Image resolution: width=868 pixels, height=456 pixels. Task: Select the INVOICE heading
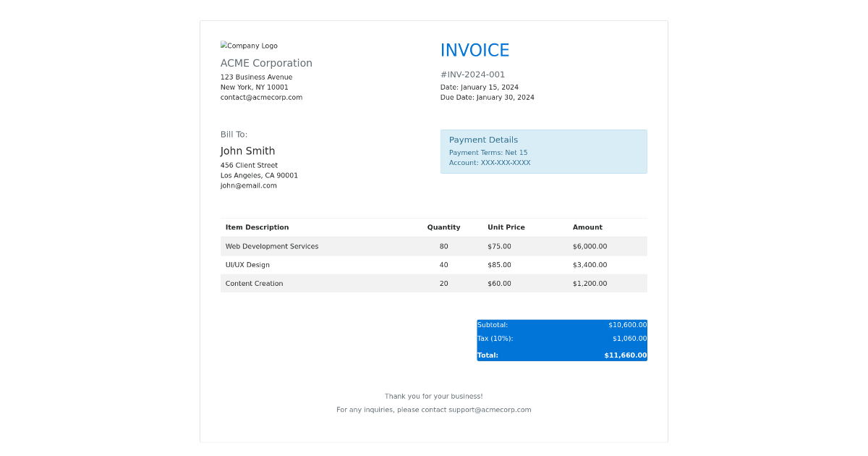(x=475, y=50)
